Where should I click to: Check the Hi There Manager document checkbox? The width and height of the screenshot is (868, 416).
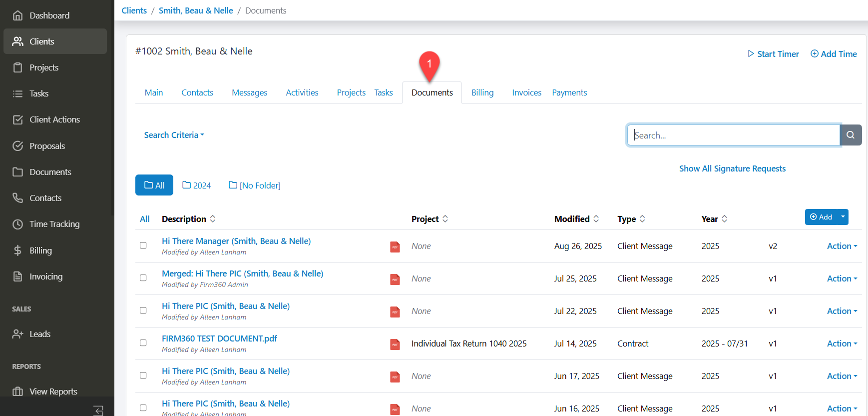click(143, 245)
